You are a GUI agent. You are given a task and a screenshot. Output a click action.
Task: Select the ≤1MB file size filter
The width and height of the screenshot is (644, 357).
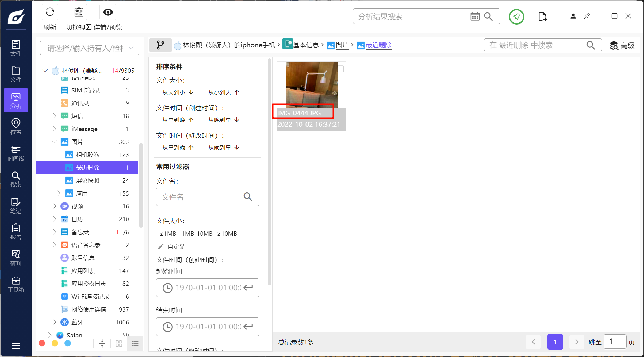pos(168,234)
